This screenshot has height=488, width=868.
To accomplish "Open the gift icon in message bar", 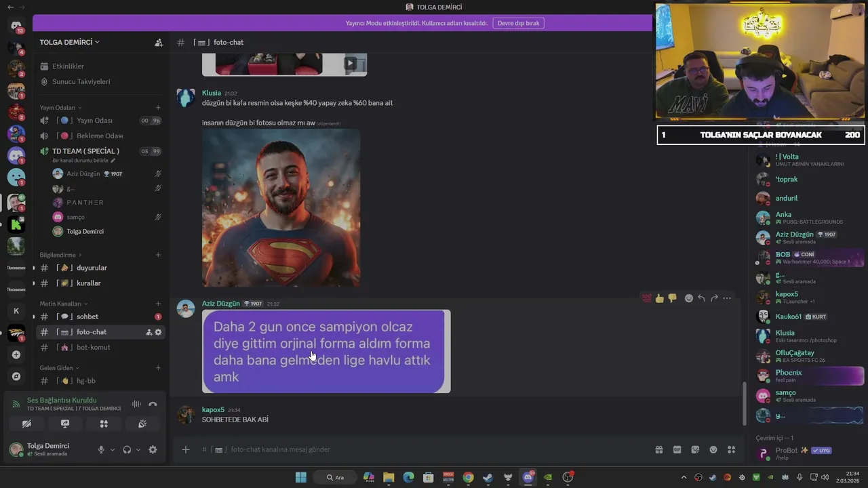I will point(658,449).
